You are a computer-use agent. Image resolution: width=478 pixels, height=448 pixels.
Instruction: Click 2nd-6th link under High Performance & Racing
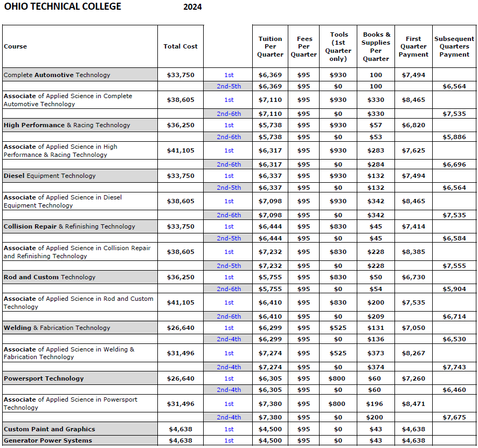[228, 137]
